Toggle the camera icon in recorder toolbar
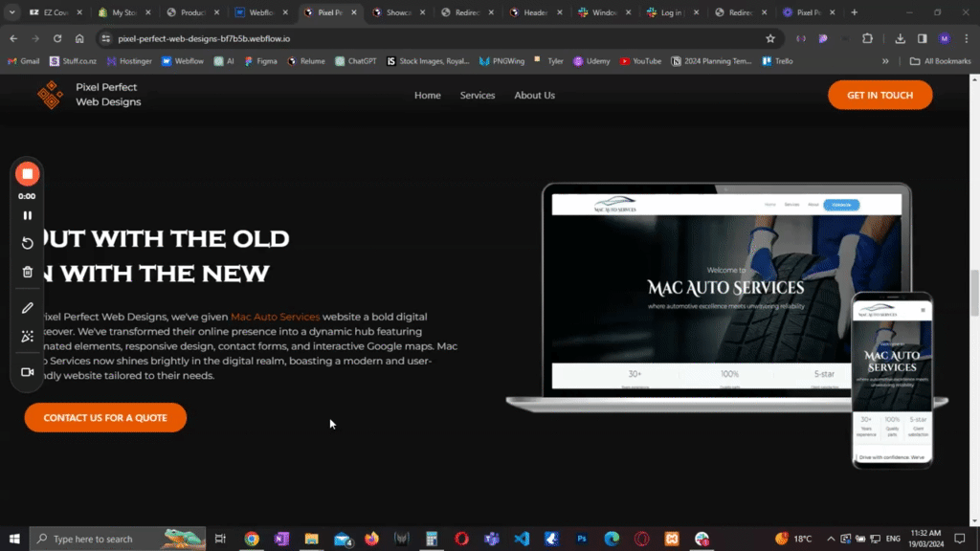Viewport: 980px width, 551px height. coord(27,371)
